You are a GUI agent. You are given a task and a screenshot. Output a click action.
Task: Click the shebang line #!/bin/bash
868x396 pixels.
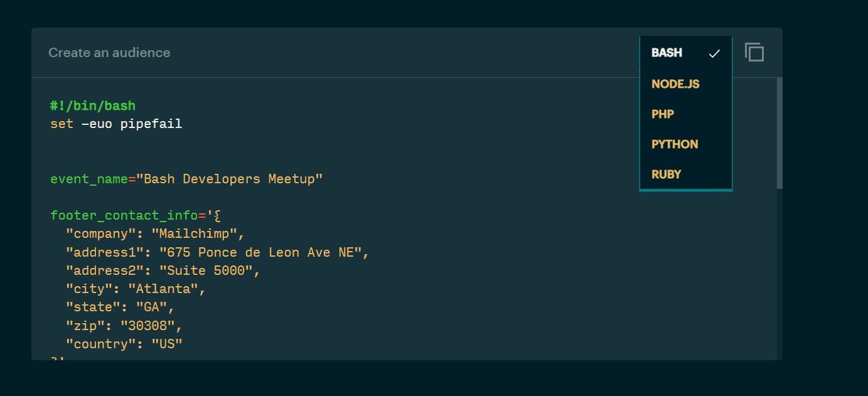click(x=92, y=105)
